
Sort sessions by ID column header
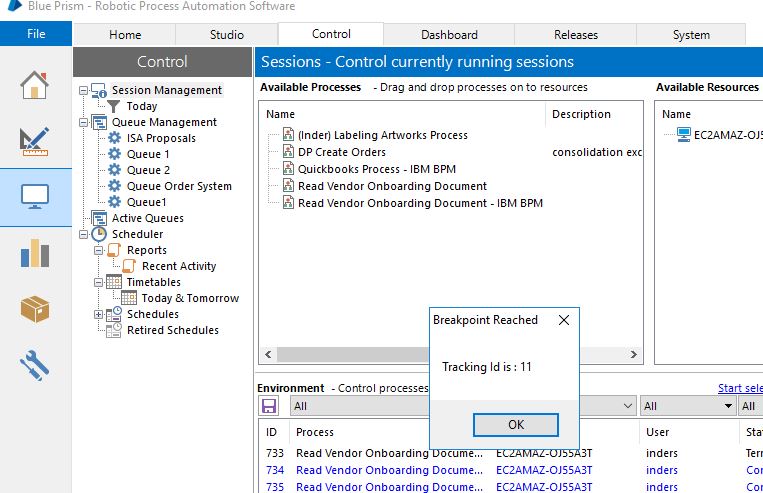point(272,432)
